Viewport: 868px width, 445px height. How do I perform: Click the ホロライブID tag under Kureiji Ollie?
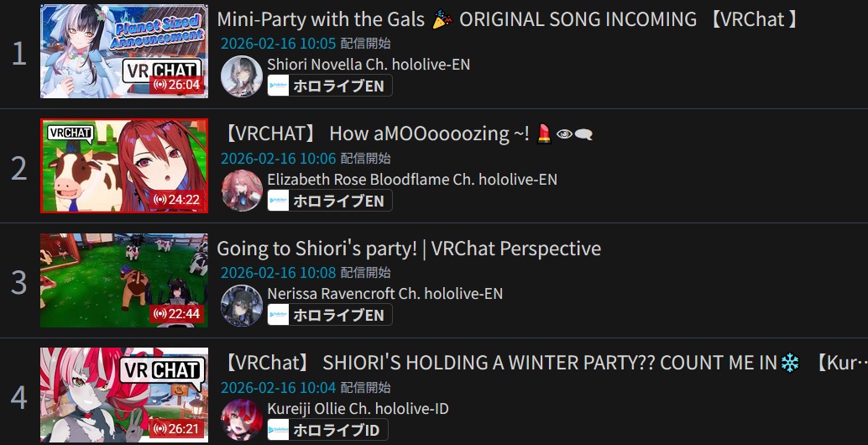click(327, 430)
